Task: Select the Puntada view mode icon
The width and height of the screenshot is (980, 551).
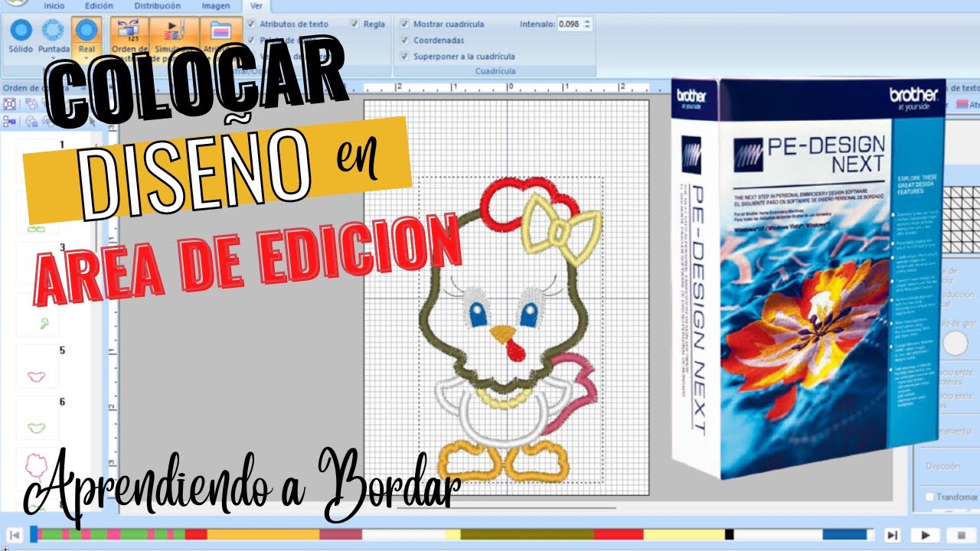Action: click(53, 31)
